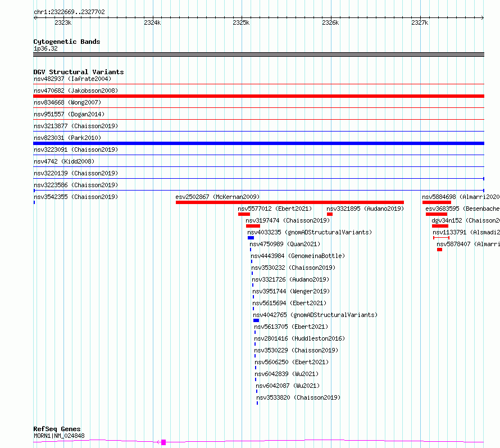Open nsv3542355 (Chaisson2019) variant
Screen dimensions: 500x448
76,197
